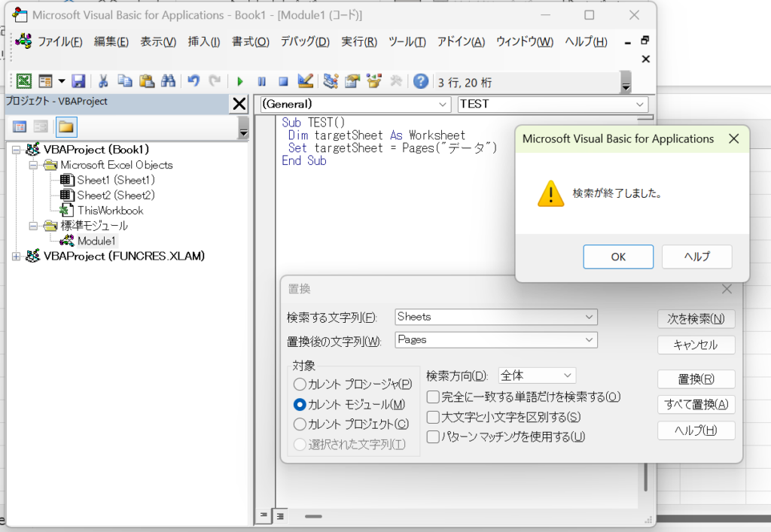The width and height of the screenshot is (771, 532).
Task: Open the ツール menu
Action: coord(407,41)
